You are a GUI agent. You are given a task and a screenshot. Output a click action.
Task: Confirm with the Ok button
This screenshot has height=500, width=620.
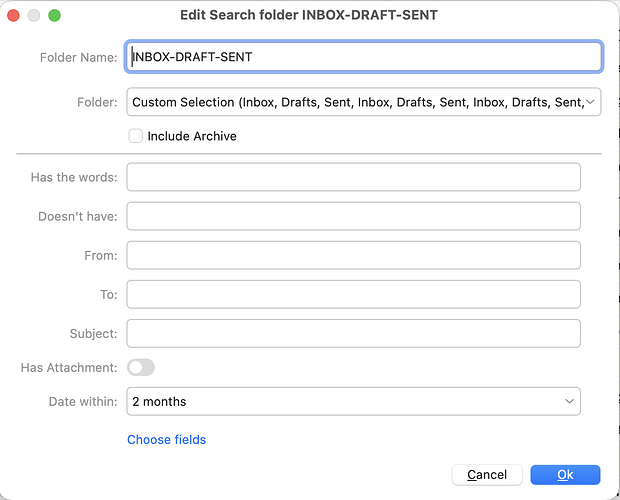(x=565, y=474)
